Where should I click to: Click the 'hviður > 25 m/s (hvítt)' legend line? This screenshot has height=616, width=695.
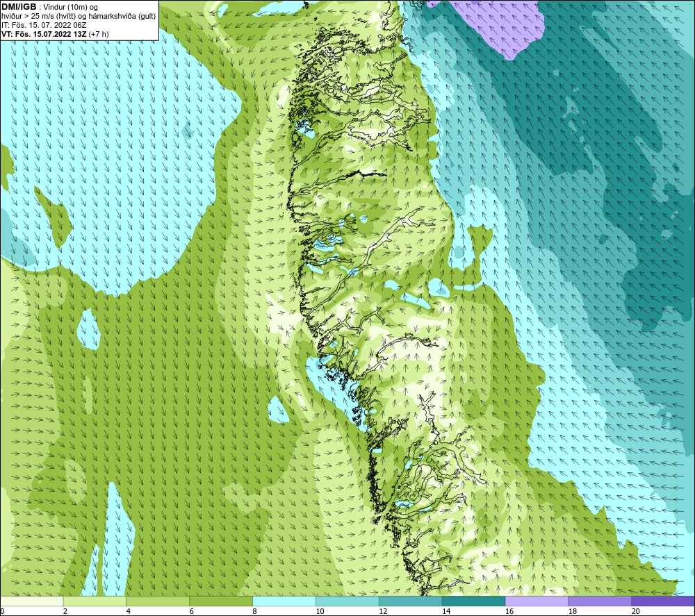pos(79,17)
